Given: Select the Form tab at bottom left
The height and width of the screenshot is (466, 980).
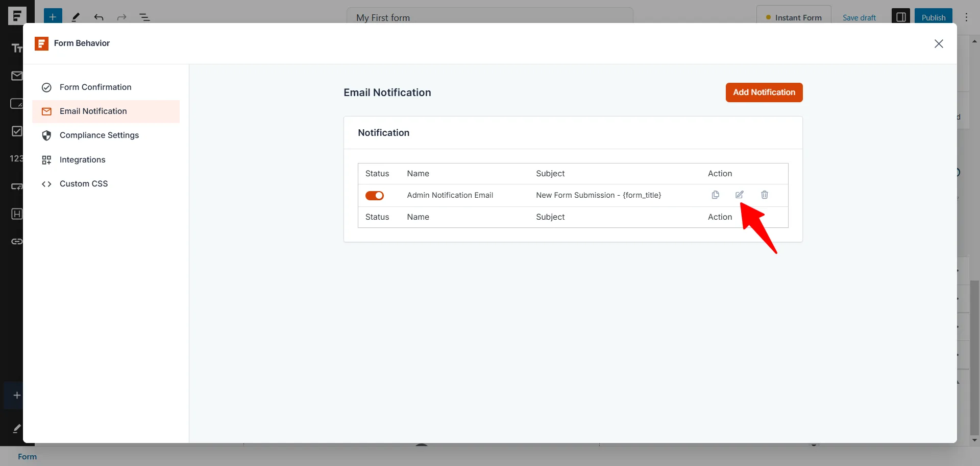Looking at the screenshot, I should [x=28, y=456].
